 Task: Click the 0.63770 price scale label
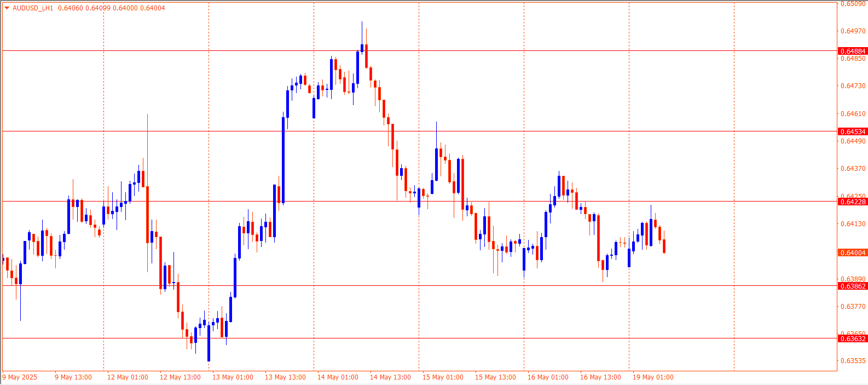tap(853, 307)
